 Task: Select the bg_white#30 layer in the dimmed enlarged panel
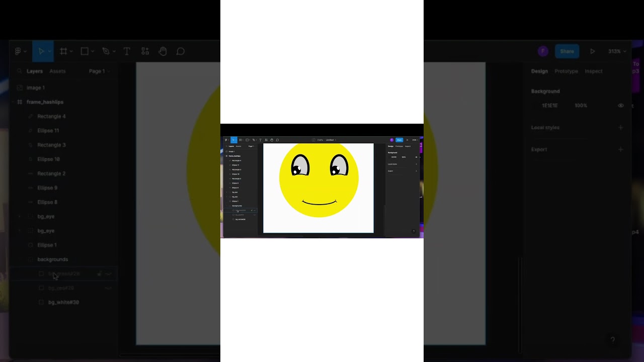[63, 302]
